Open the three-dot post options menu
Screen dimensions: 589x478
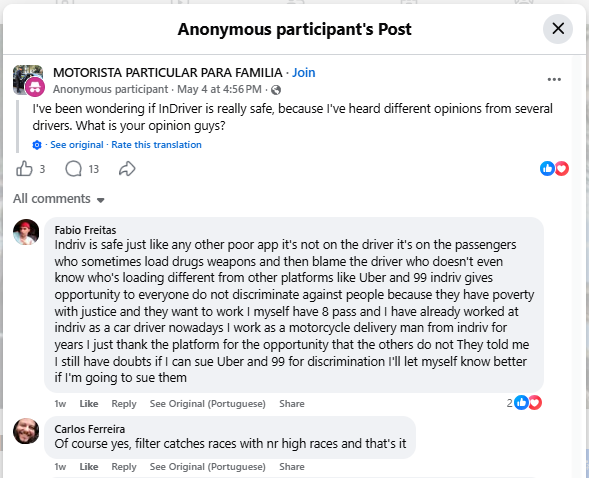[x=554, y=79]
